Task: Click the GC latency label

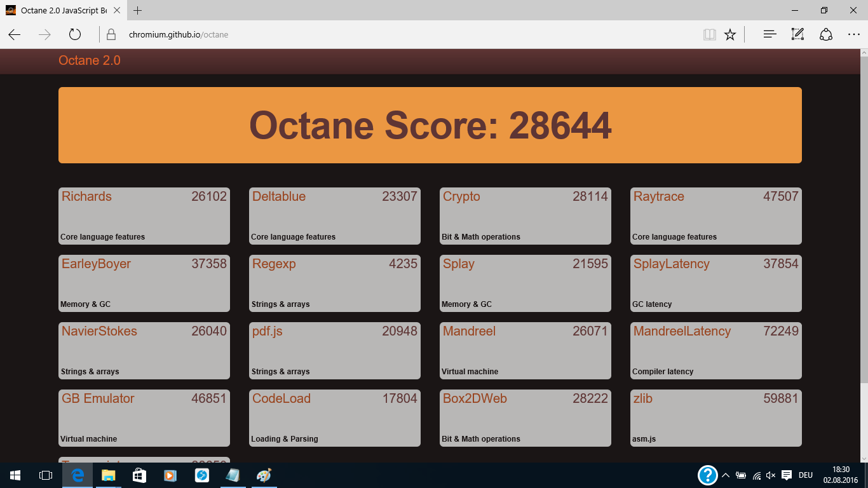Action: pos(652,304)
